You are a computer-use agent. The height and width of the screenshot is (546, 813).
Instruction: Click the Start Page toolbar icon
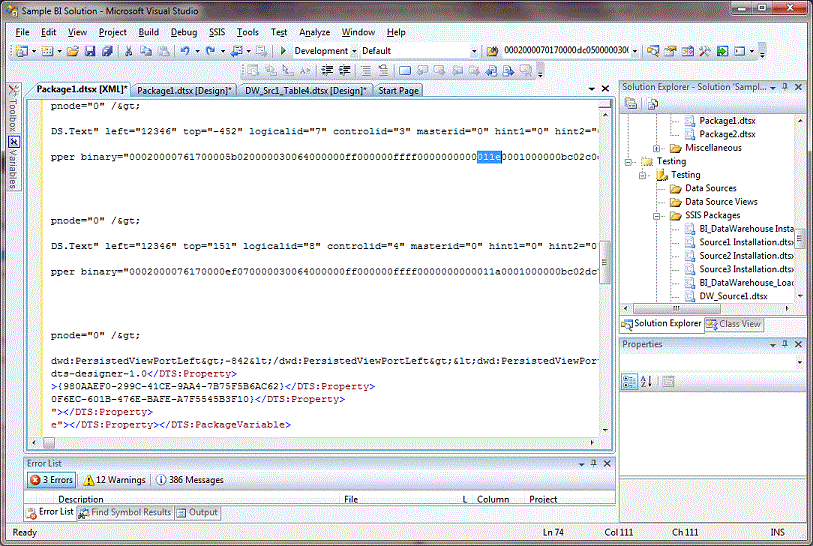[x=722, y=51]
